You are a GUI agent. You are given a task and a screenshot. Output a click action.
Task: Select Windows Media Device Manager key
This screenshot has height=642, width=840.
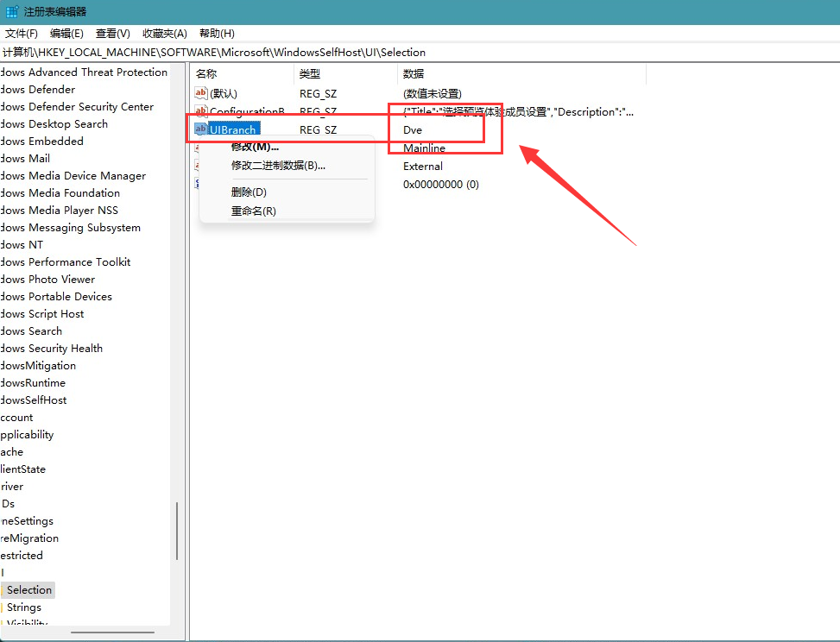click(73, 176)
